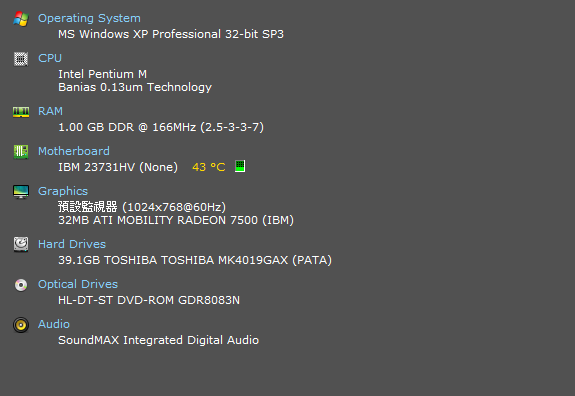Click the Optical Drives disc icon
Viewport: 575px width, 396px height.
click(21, 285)
